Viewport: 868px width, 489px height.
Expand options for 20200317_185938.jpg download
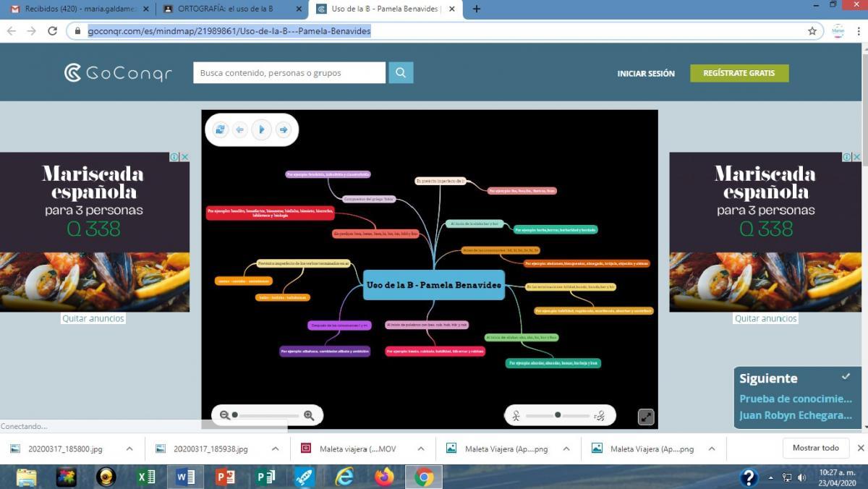click(275, 448)
